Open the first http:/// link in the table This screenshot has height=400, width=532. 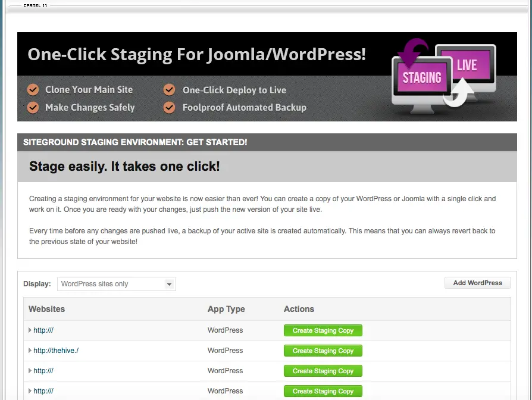(43, 330)
